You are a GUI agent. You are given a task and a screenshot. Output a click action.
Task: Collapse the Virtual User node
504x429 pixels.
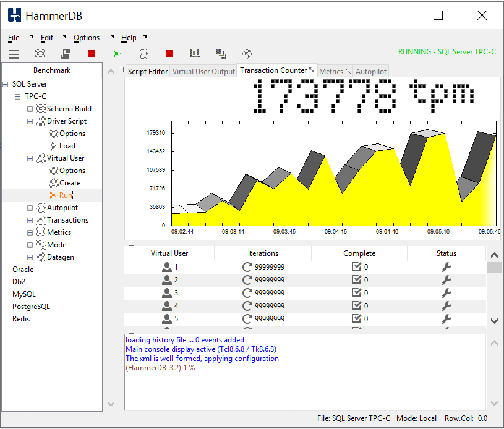(30, 158)
